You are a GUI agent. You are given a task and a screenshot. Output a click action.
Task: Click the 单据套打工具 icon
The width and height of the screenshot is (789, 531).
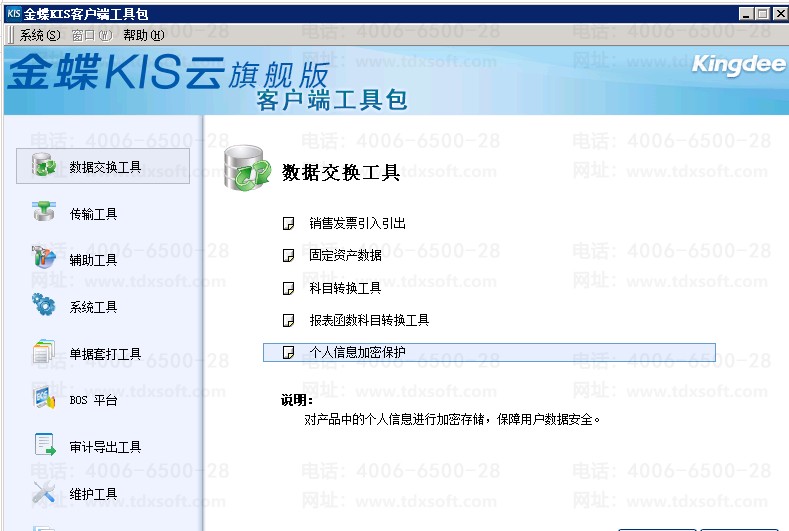(x=44, y=353)
